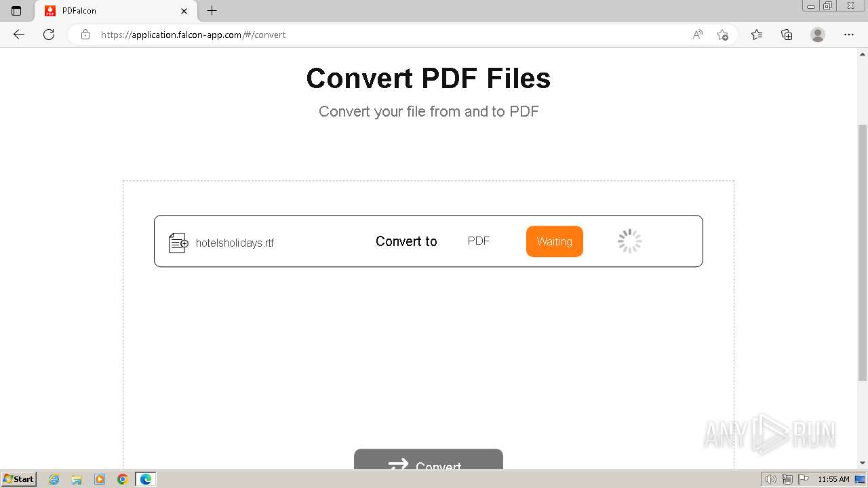This screenshot has height=488, width=868.
Task: Click the Convert button
Action: click(x=429, y=460)
